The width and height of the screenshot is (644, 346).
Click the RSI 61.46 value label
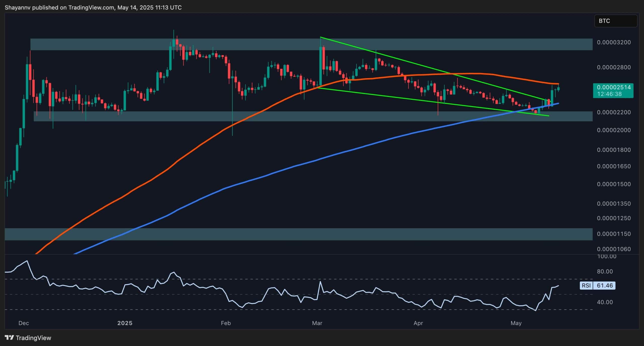pyautogui.click(x=597, y=286)
